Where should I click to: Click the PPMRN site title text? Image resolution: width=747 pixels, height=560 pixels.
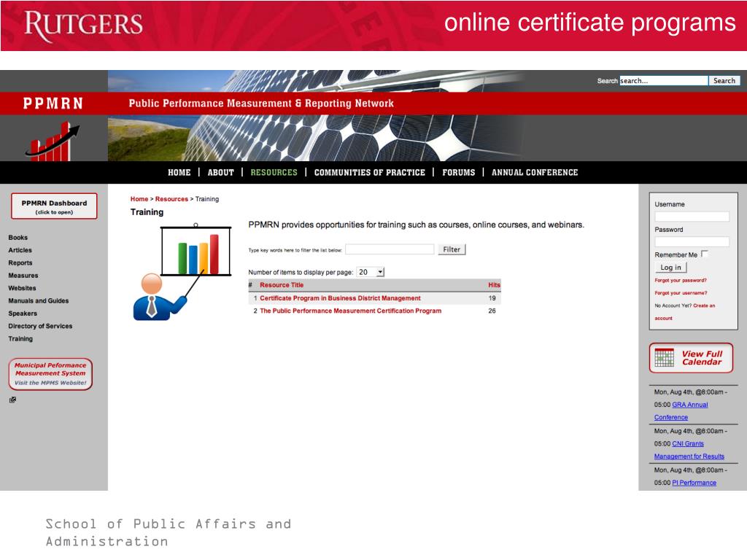click(x=53, y=104)
